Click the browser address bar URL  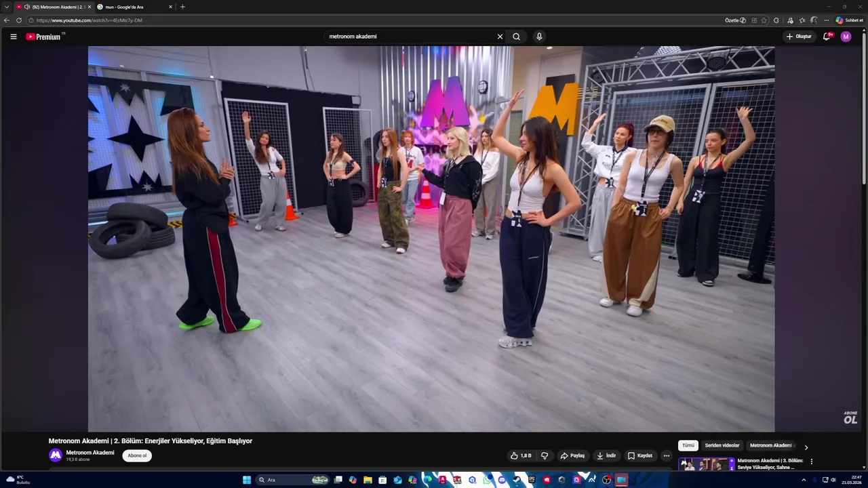pos(90,20)
